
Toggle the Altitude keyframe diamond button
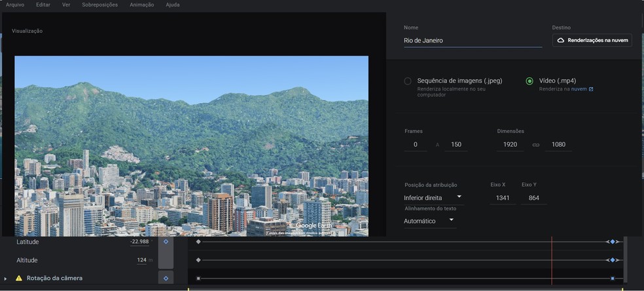pyautogui.click(x=166, y=260)
